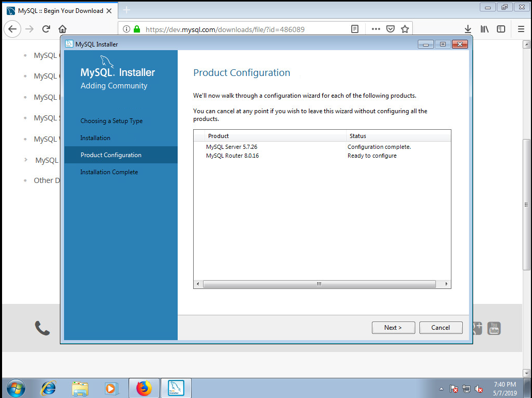This screenshot has height=398, width=532.
Task: Select the Installation Complete step in sidebar
Action: 109,172
